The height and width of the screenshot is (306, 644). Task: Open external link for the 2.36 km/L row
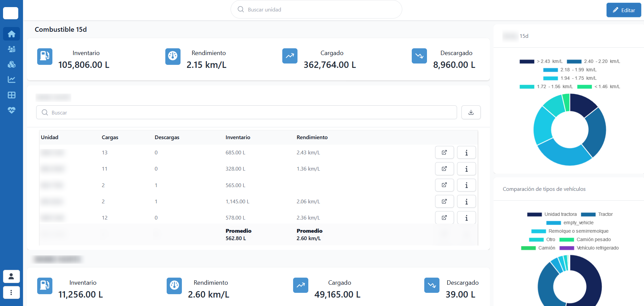[x=444, y=218]
